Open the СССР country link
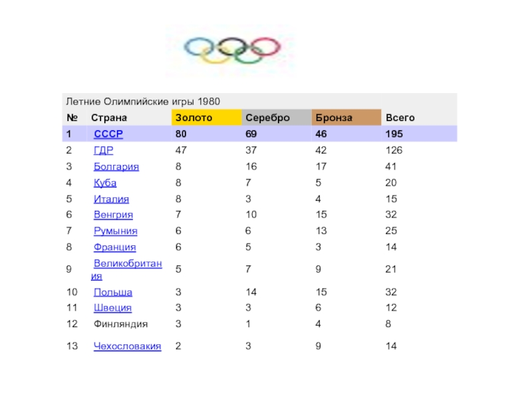The height and width of the screenshot is (399, 532). [108, 134]
